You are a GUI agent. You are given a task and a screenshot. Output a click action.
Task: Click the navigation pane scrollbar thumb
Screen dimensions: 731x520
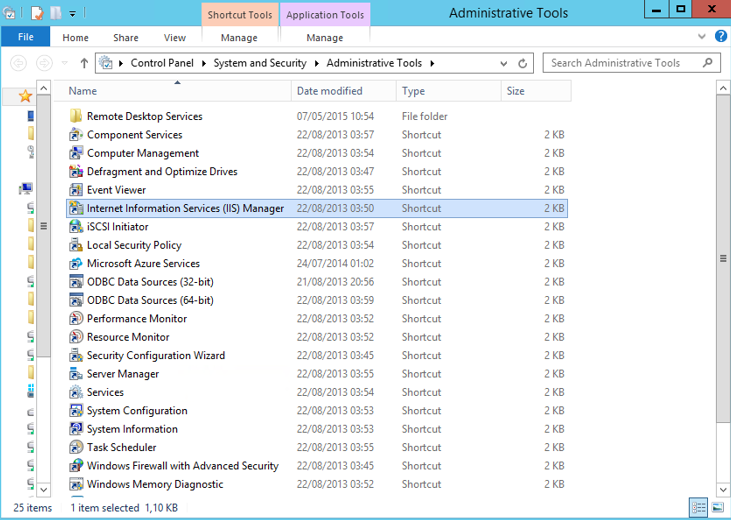(x=43, y=226)
